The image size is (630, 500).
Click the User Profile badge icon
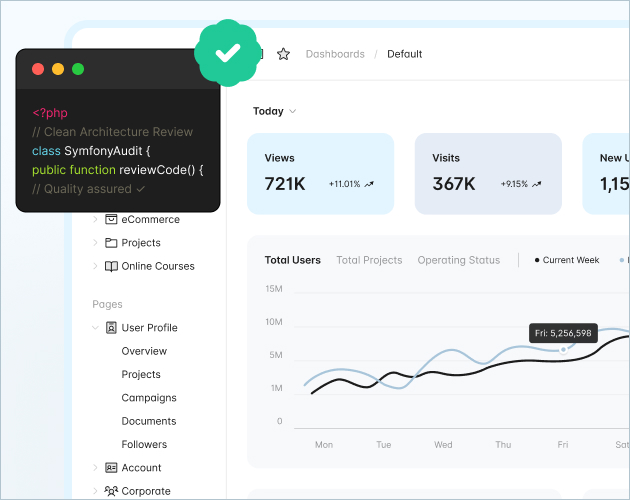[111, 328]
